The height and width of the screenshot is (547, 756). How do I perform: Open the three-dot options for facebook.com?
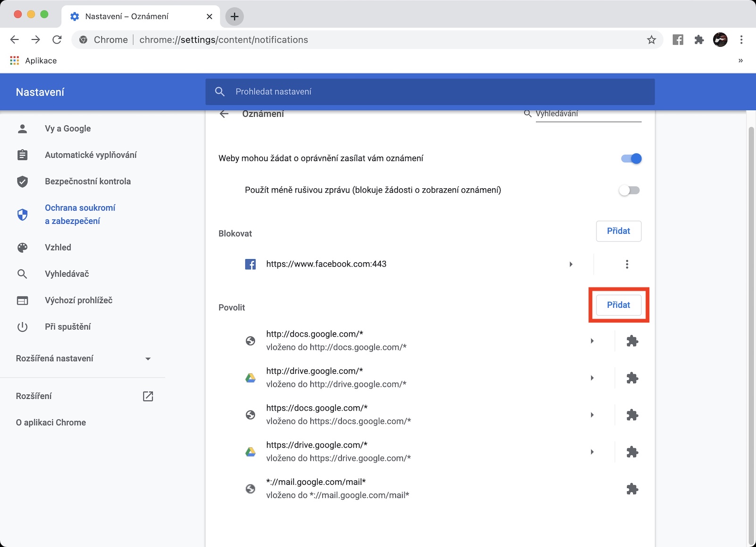tap(627, 264)
